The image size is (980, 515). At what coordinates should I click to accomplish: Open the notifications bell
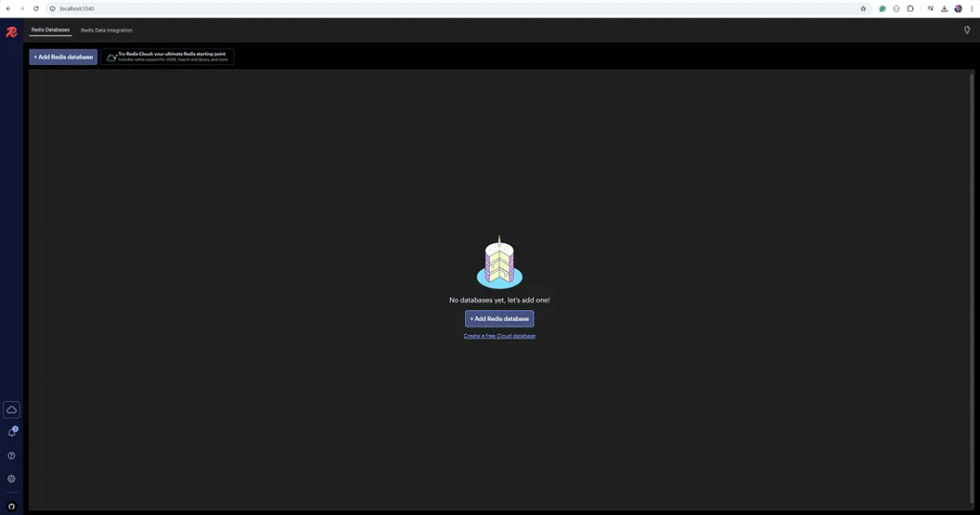pos(11,433)
